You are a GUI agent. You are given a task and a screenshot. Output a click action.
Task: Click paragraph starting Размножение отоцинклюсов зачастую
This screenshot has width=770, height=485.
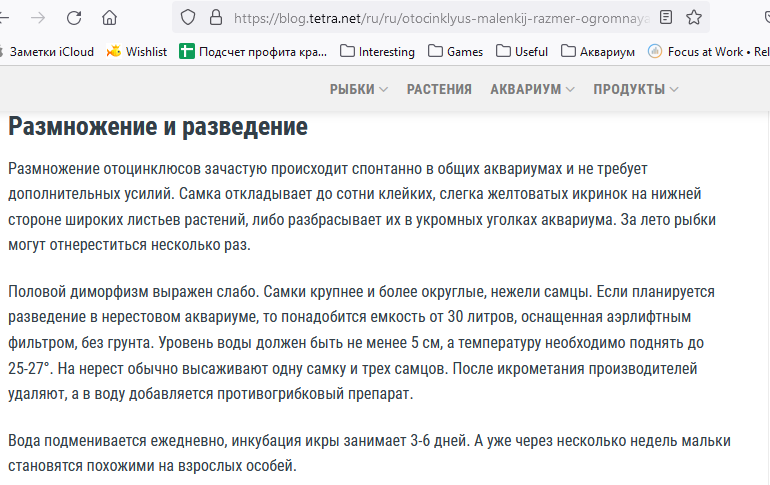tap(362, 207)
